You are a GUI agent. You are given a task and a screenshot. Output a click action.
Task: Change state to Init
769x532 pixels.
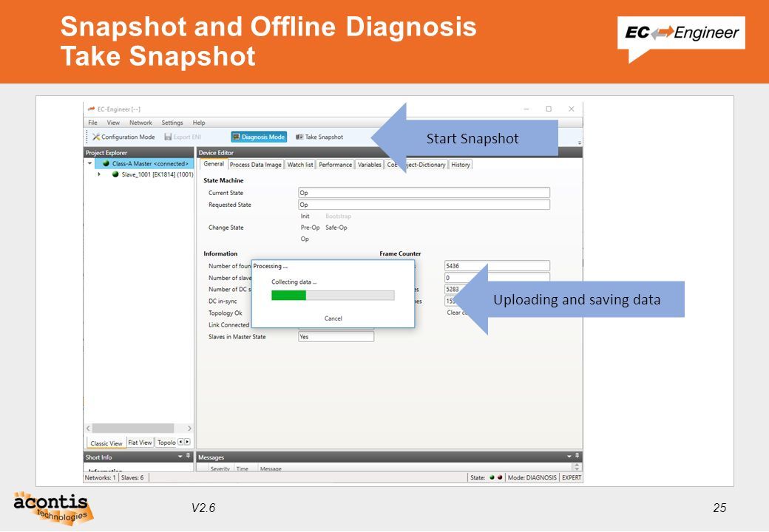[305, 216]
